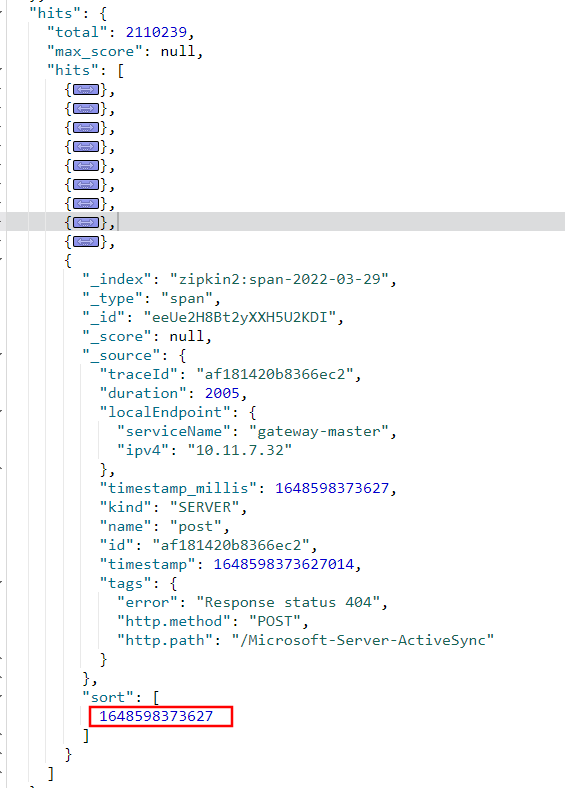
Task: Select the traceId value af181420b8366ec2
Action: tap(275, 374)
